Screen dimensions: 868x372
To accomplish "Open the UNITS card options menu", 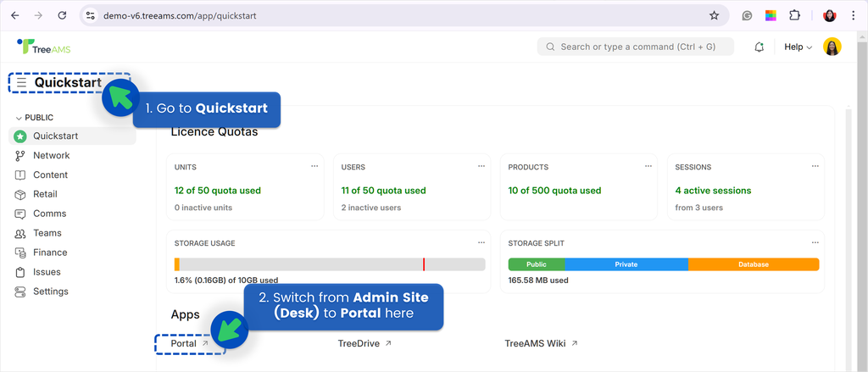I will [314, 166].
